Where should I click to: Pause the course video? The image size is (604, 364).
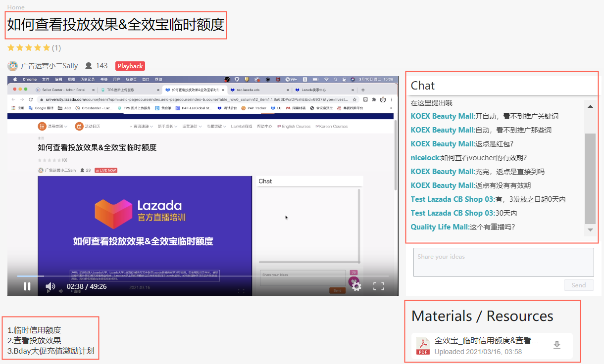[27, 286]
